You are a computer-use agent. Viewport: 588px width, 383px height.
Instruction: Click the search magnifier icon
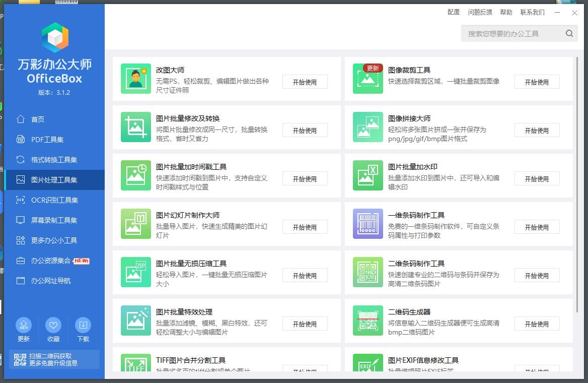point(569,33)
